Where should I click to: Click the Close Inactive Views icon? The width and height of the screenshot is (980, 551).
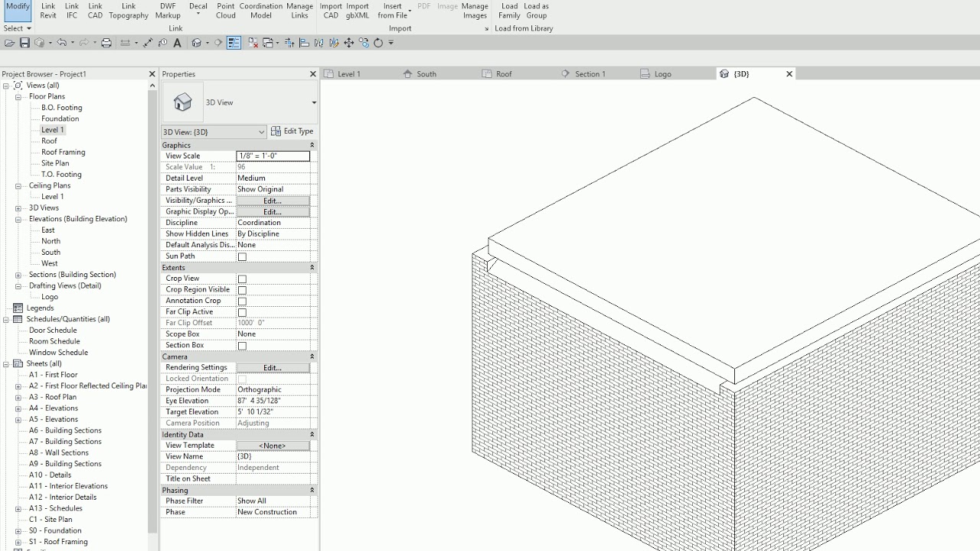(253, 43)
